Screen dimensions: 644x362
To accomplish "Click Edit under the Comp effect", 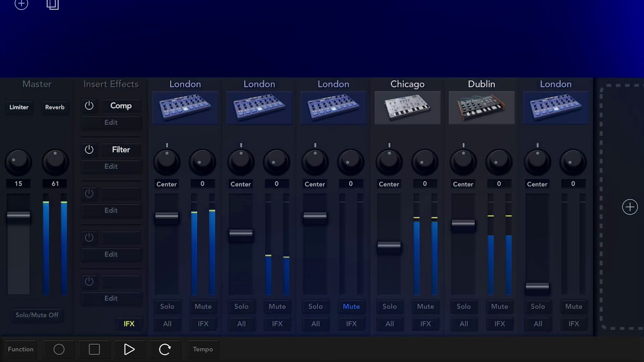I will click(x=111, y=122).
